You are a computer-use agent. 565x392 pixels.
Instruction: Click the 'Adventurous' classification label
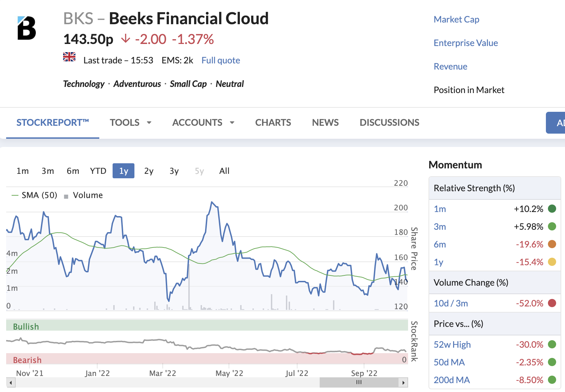(137, 84)
